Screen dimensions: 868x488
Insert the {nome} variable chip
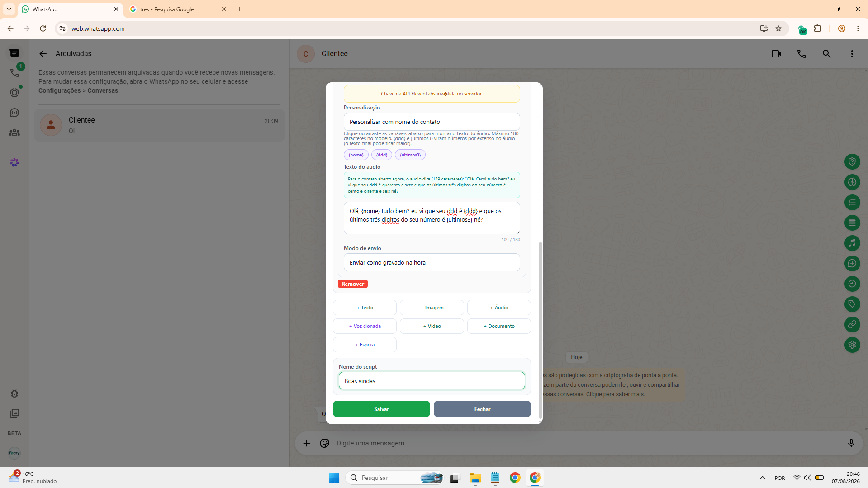point(356,155)
